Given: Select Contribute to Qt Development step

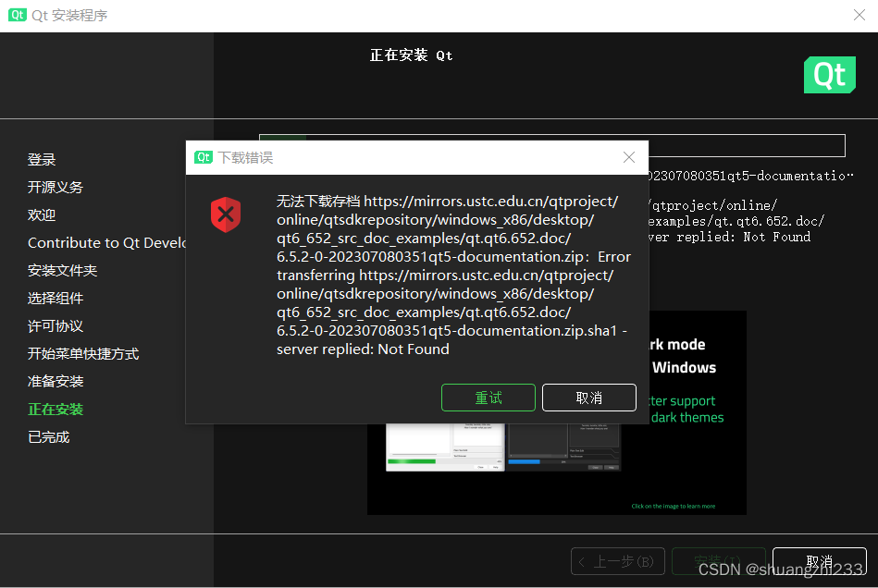Looking at the screenshot, I should pyautogui.click(x=106, y=243).
